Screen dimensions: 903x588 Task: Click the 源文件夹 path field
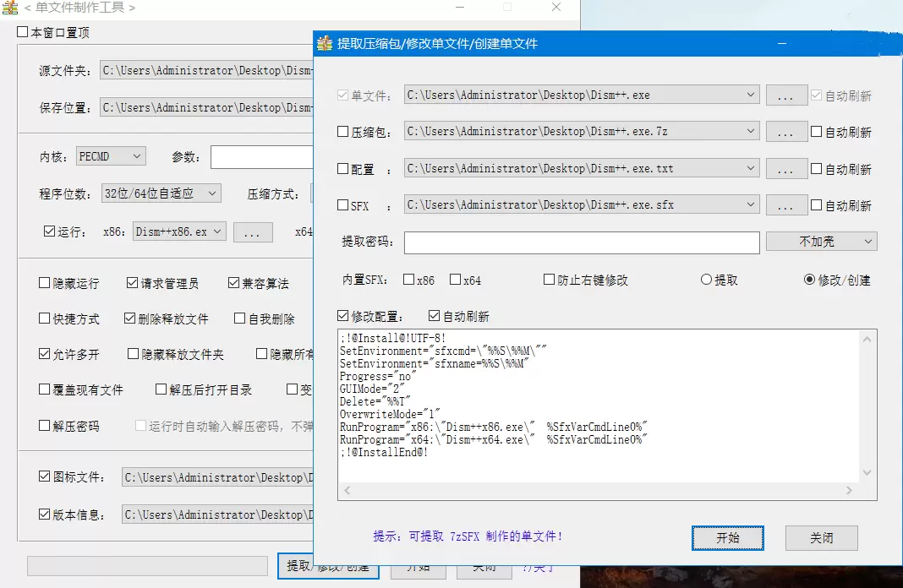[207, 70]
